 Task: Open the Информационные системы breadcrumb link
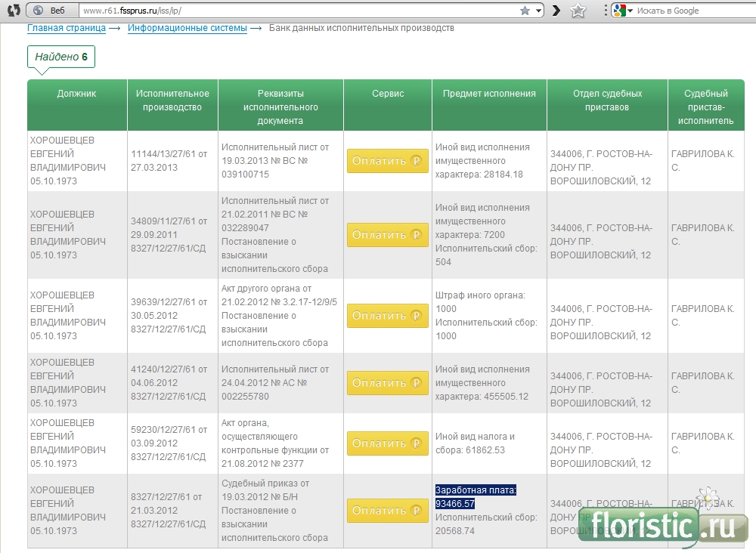click(187, 28)
